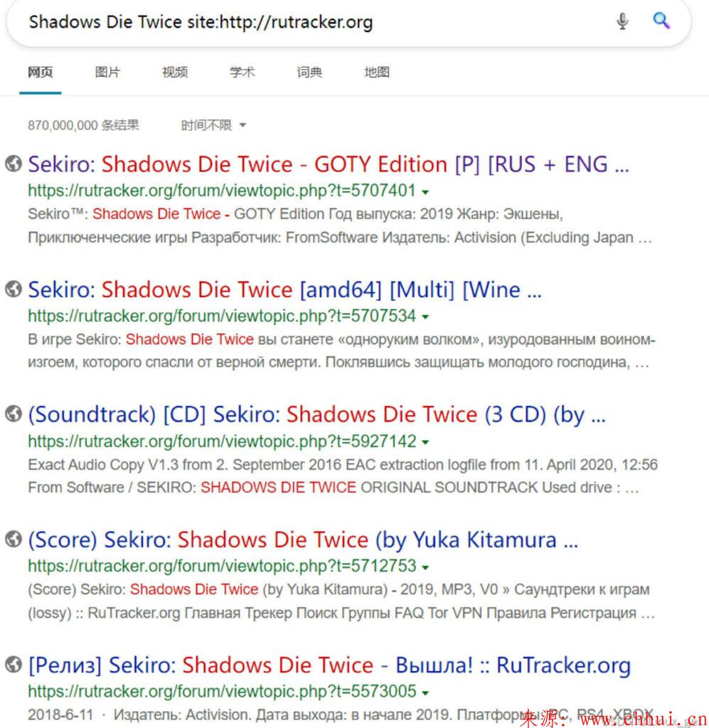Viewport: 709px width, 728px height.
Task: Click the microphone voice search icon
Action: tap(622, 21)
